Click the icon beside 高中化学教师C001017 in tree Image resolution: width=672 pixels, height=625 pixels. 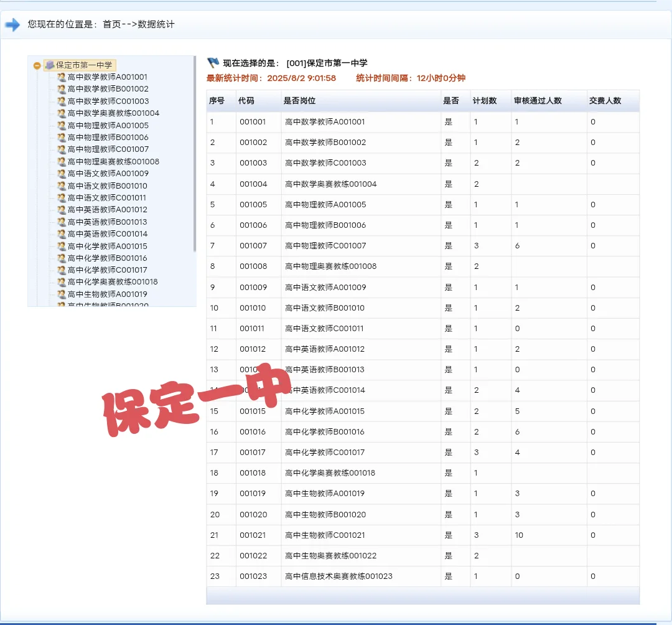(x=61, y=271)
